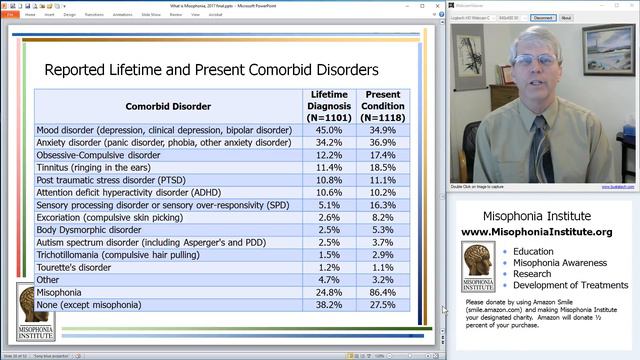
Task: Click the 'Obsessive-Compulsive disorder' row label
Action: pos(98,156)
